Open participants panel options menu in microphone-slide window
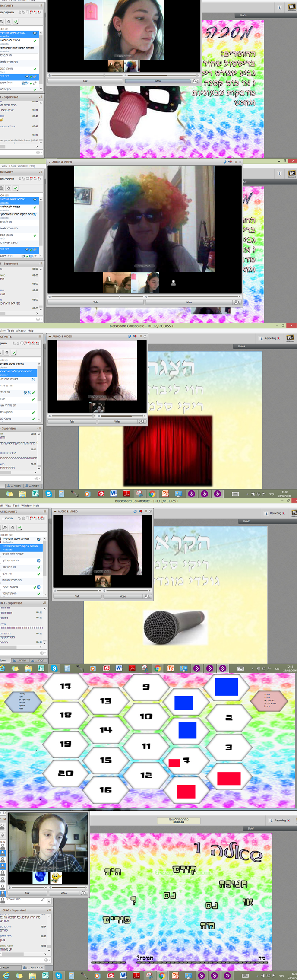This screenshot has height=980, width=297. tap(44, 512)
